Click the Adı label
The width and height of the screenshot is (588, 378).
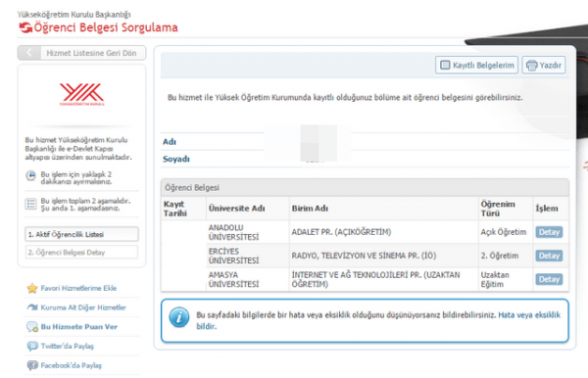(170, 142)
